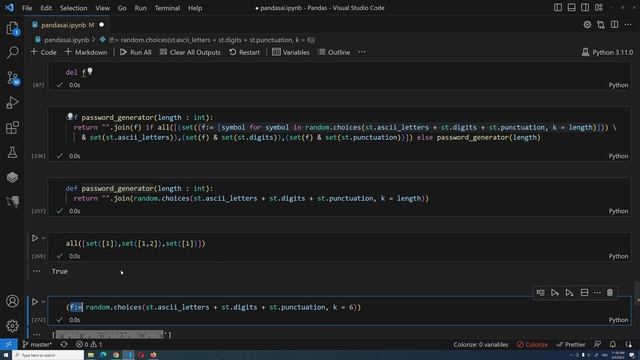Expand run options for random.choices cell
Viewport: 640px width, 360px height.
point(43,302)
